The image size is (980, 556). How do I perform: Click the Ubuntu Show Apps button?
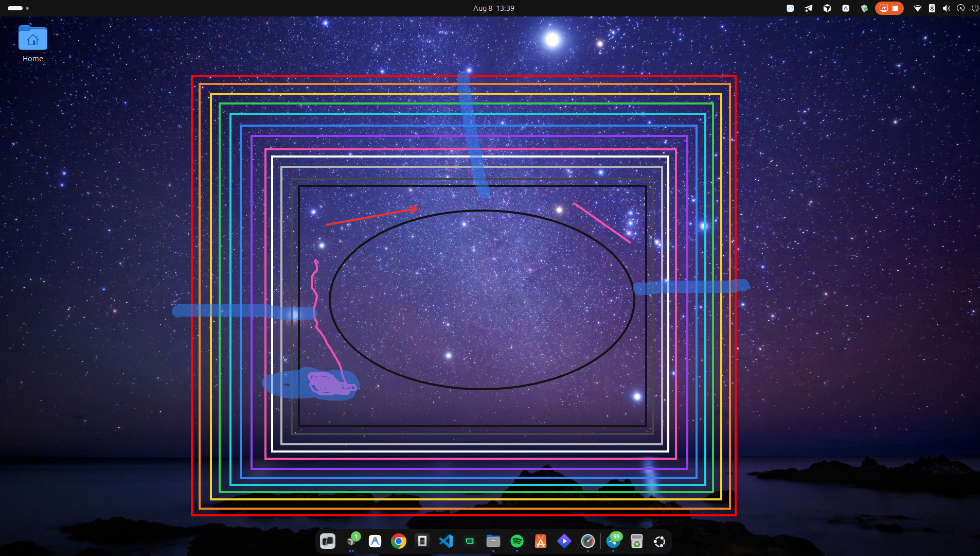tap(660, 541)
